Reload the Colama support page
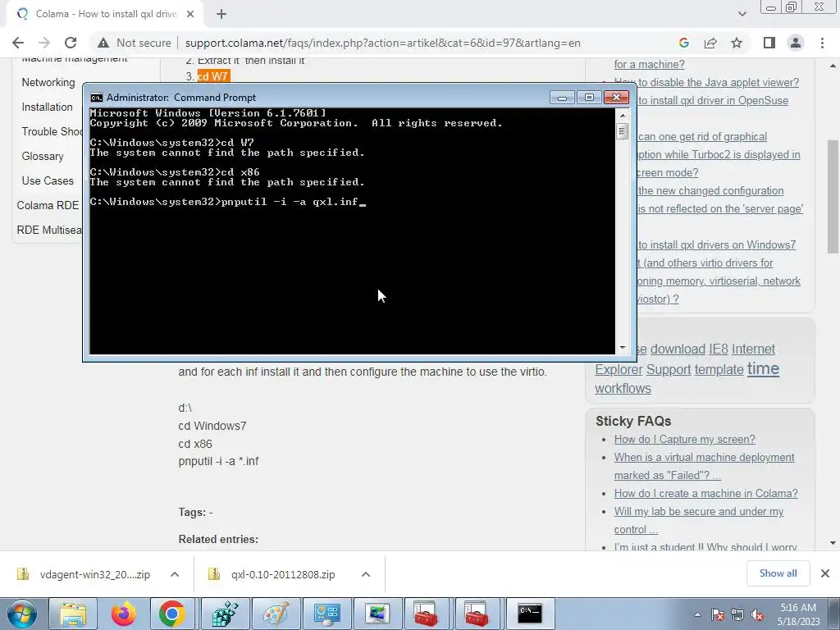The height and width of the screenshot is (630, 840). (x=71, y=43)
